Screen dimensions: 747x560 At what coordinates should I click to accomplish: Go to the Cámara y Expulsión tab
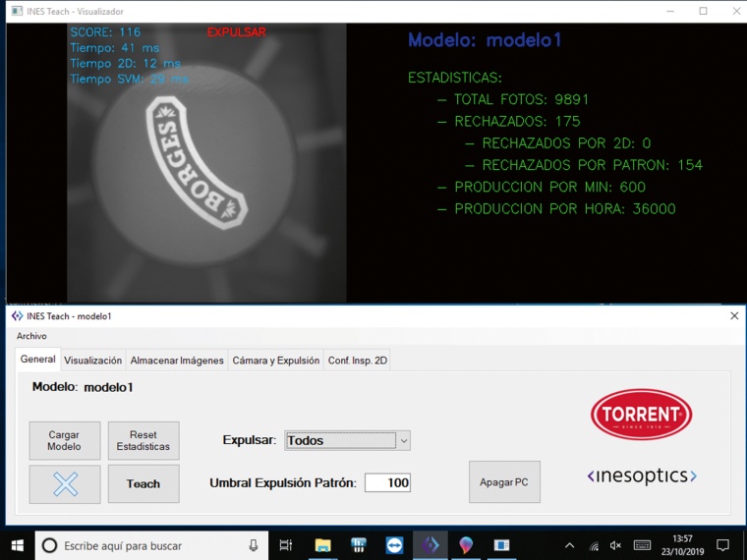pos(275,361)
